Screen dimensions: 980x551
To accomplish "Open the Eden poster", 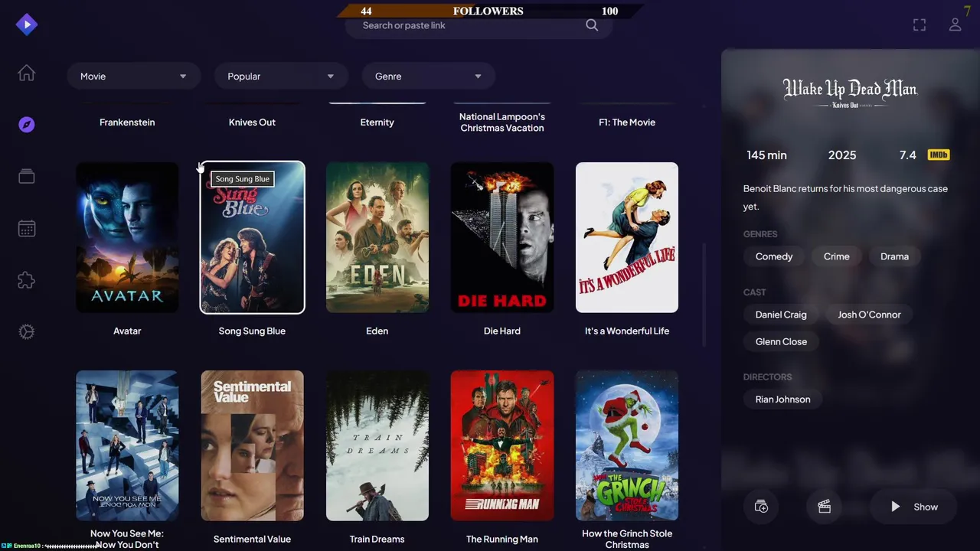I will (377, 237).
